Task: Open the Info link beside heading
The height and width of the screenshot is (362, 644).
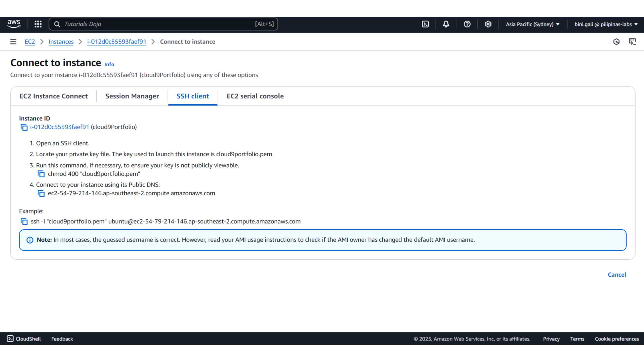Action: point(109,64)
